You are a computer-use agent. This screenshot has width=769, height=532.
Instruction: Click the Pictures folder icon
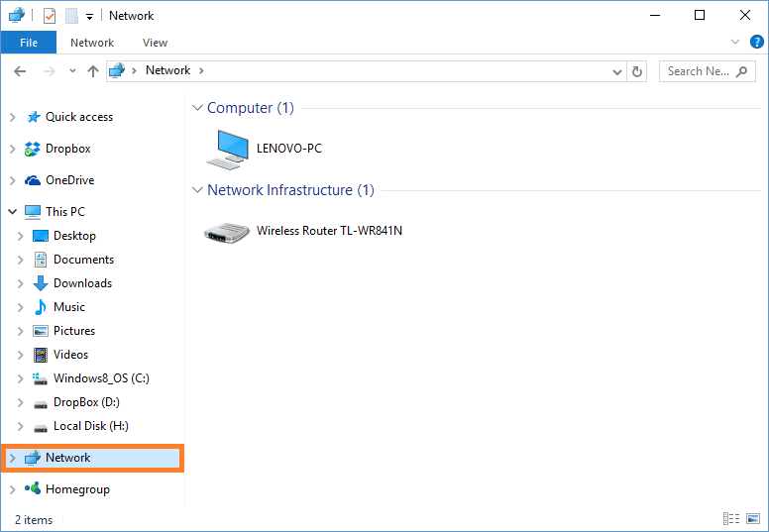pos(41,331)
